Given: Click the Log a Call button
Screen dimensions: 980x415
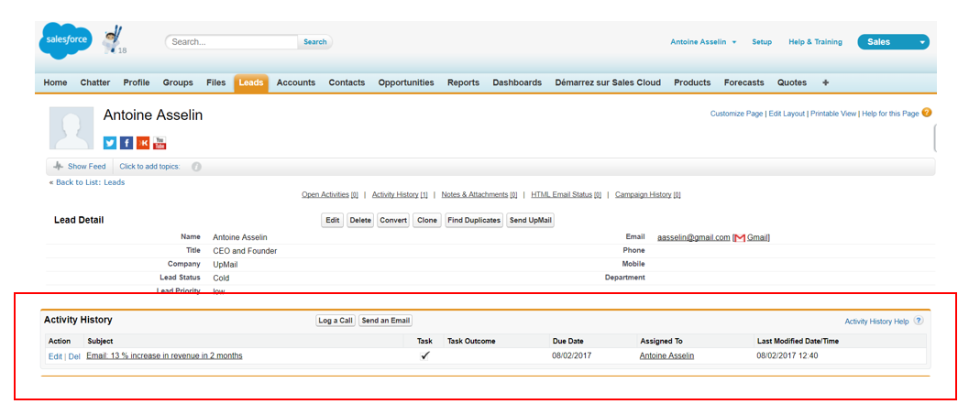Looking at the screenshot, I should pyautogui.click(x=336, y=321).
